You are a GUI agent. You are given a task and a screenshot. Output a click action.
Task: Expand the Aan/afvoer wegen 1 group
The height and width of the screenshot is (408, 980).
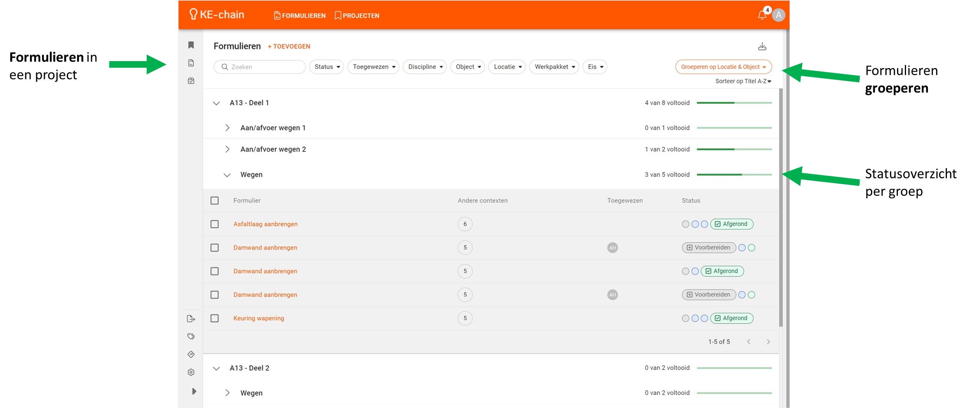click(x=227, y=128)
